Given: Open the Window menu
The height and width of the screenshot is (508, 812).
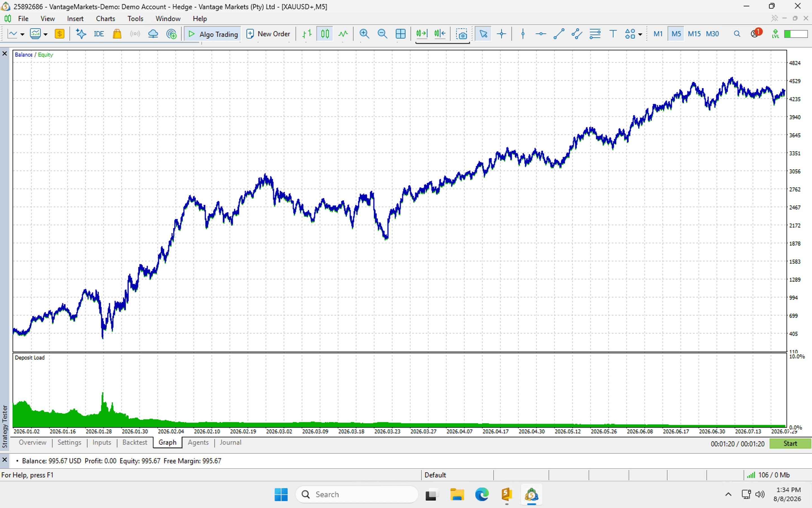Looking at the screenshot, I should [168, 19].
